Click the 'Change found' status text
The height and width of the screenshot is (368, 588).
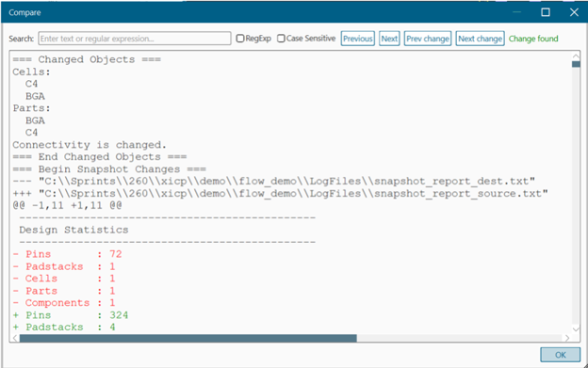[x=533, y=39]
